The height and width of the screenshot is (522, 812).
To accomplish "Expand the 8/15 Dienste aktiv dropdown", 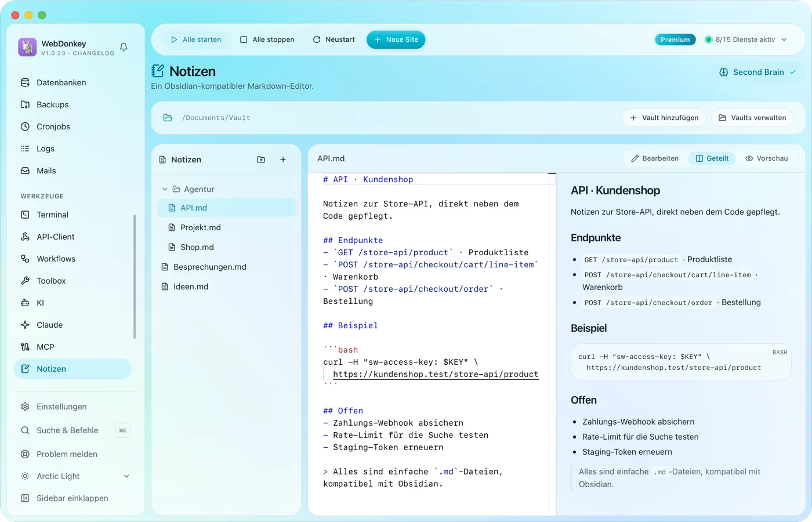I will 746,39.
